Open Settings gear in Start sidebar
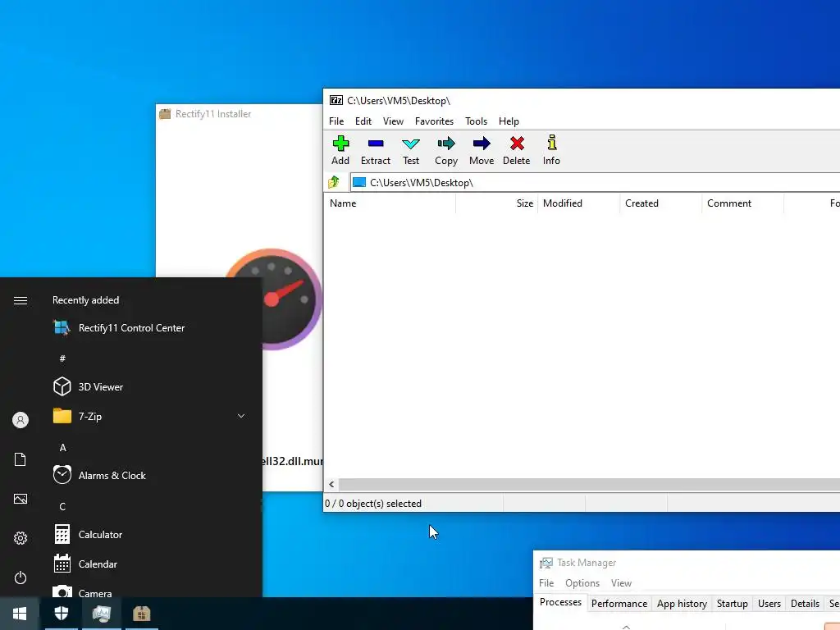This screenshot has height=630, width=840. (x=21, y=538)
